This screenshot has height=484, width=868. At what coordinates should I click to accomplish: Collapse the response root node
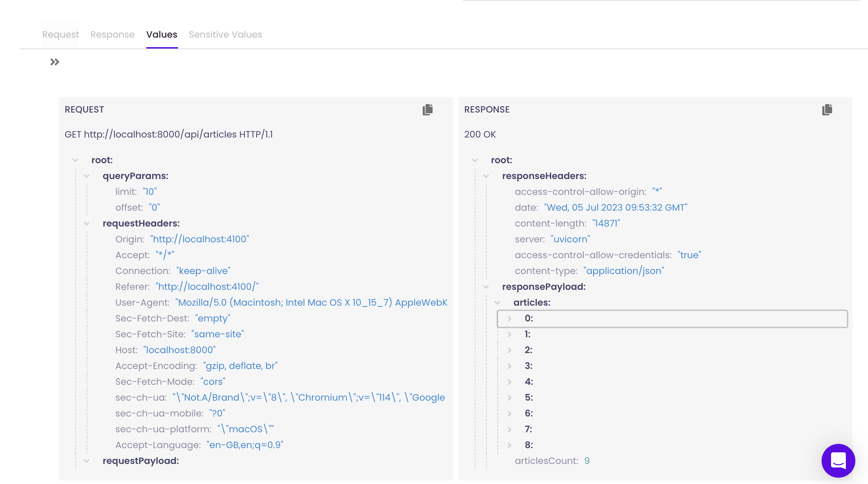click(x=475, y=160)
